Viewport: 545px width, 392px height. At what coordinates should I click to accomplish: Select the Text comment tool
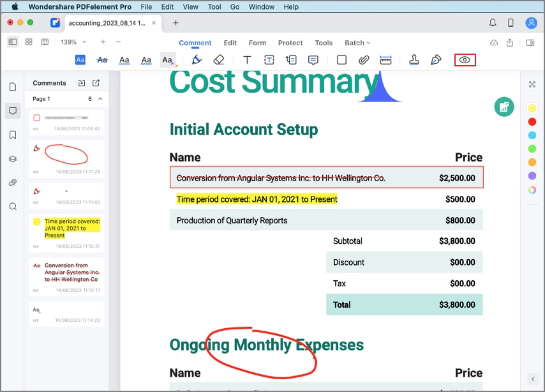click(x=247, y=60)
